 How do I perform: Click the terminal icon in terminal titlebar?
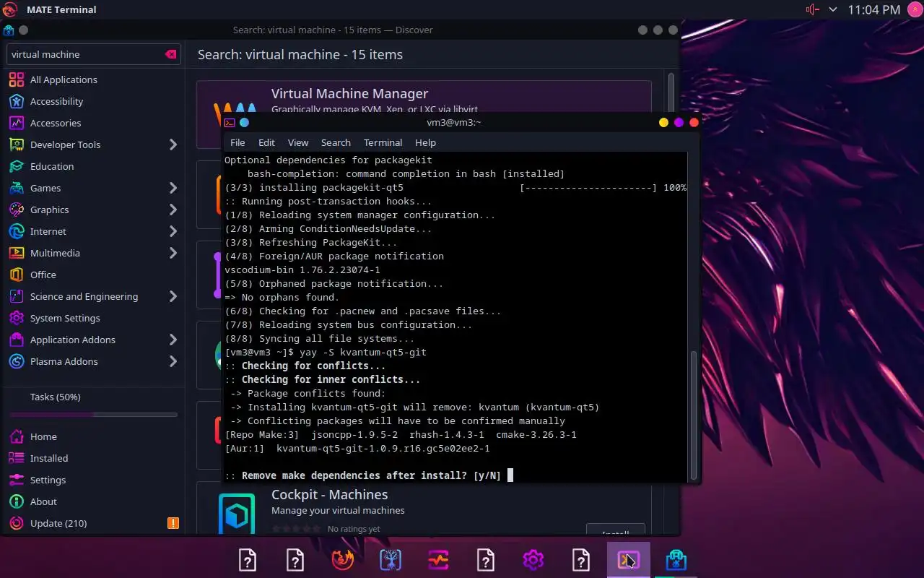(230, 123)
